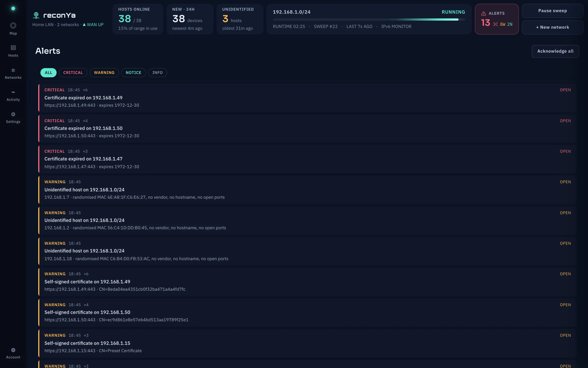Open unidentified host alert for 192.168.1.18
Image resolution: width=588 pixels, height=368 pixels.
(307, 251)
